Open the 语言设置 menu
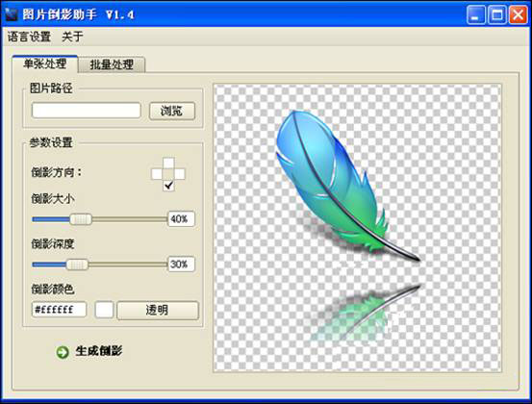The height and width of the screenshot is (404, 532). point(29,37)
